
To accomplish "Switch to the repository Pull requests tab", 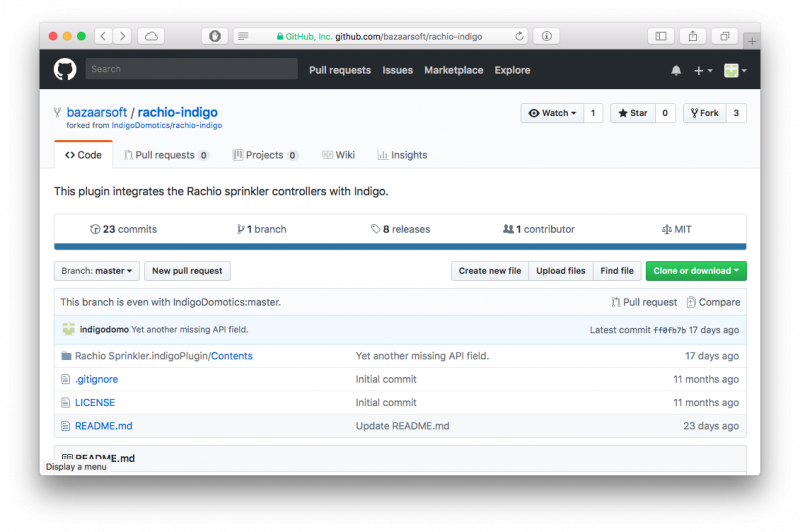I will click(x=166, y=155).
